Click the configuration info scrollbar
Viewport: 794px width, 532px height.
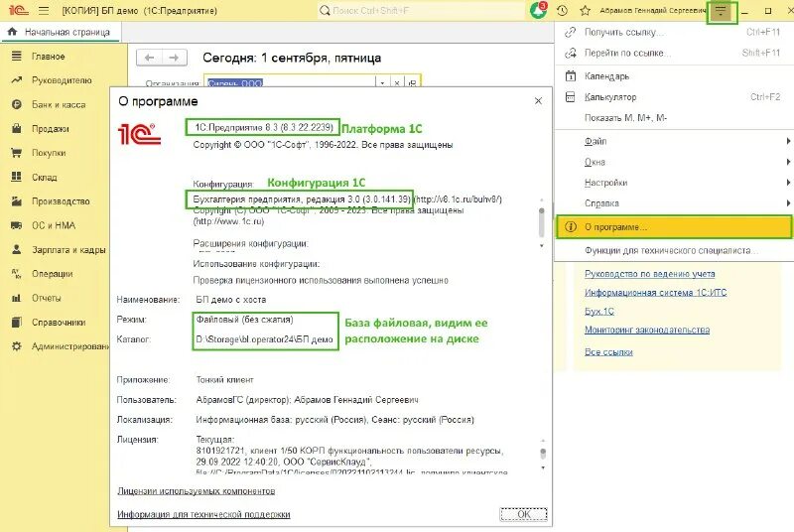point(542,222)
